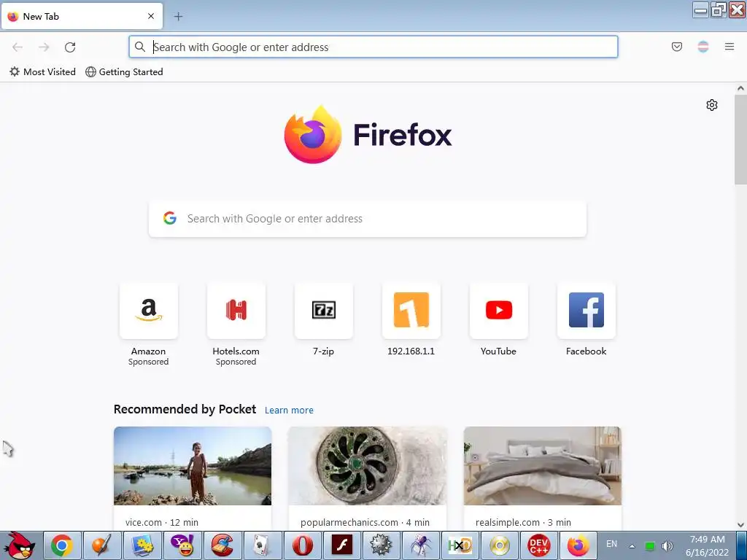Open the Facebook shortcut tile
The image size is (747, 560).
click(x=587, y=311)
